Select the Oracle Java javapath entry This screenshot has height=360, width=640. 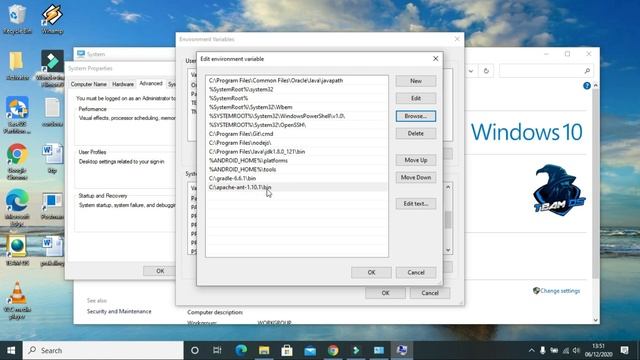(297, 80)
